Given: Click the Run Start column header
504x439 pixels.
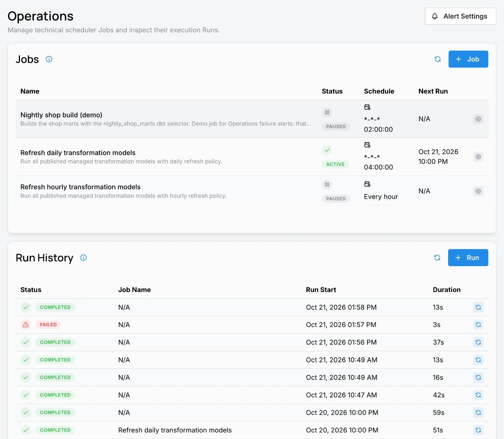Looking at the screenshot, I should tap(321, 290).
